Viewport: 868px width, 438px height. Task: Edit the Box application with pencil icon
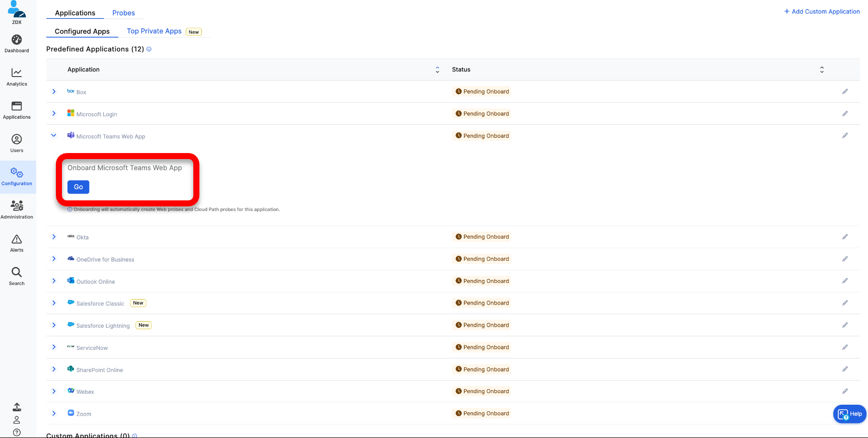[845, 92]
